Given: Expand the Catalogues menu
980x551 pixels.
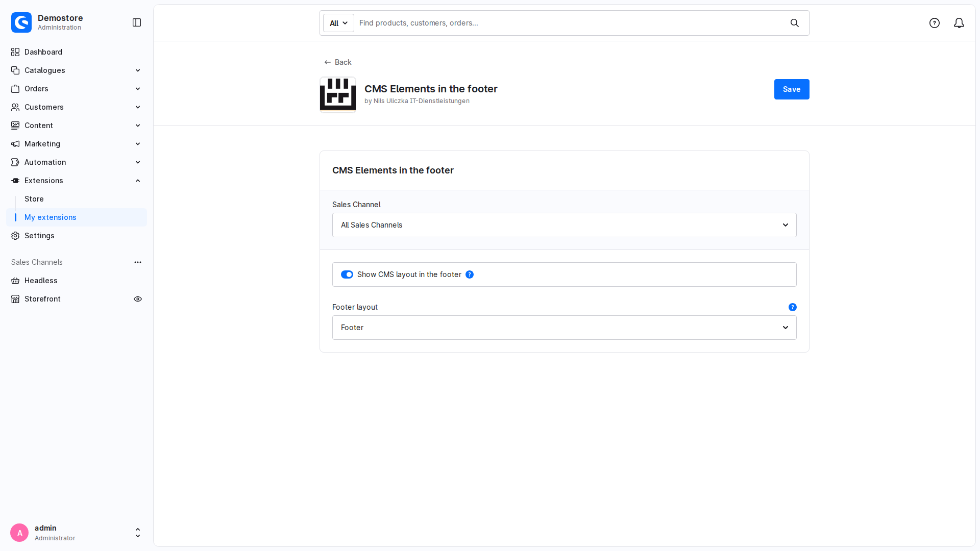Looking at the screenshot, I should click(x=77, y=70).
